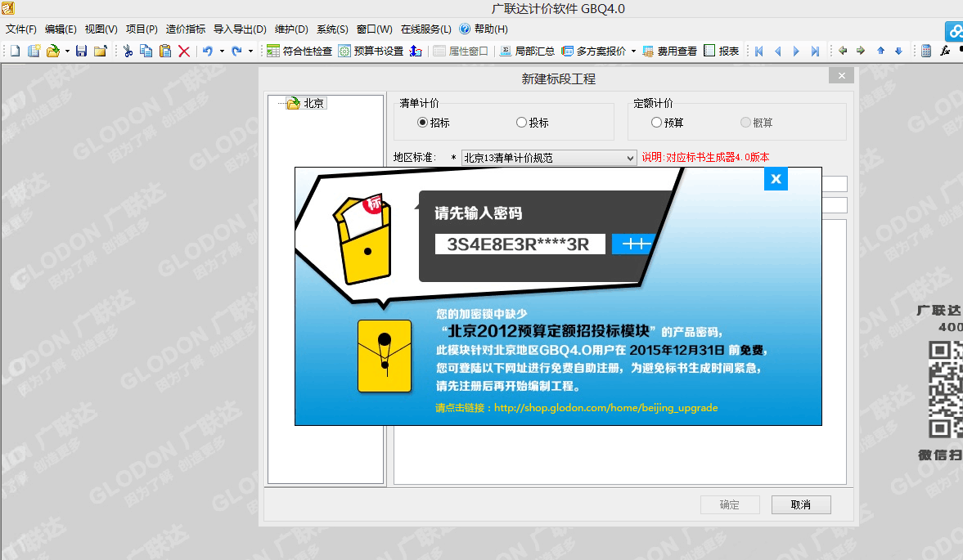The image size is (963, 560).
Task: Select the 预算 radio button
Action: tap(656, 123)
